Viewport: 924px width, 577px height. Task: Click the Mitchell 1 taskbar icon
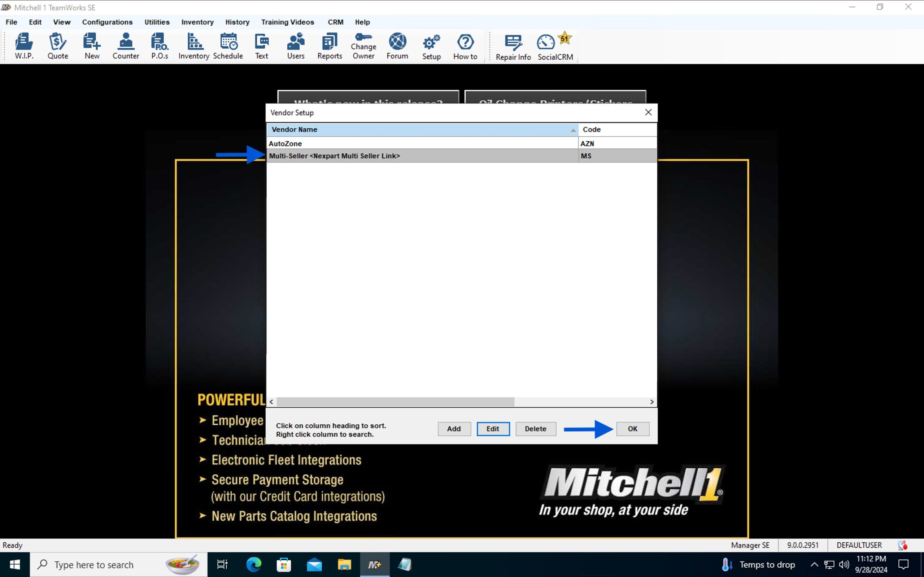click(375, 564)
